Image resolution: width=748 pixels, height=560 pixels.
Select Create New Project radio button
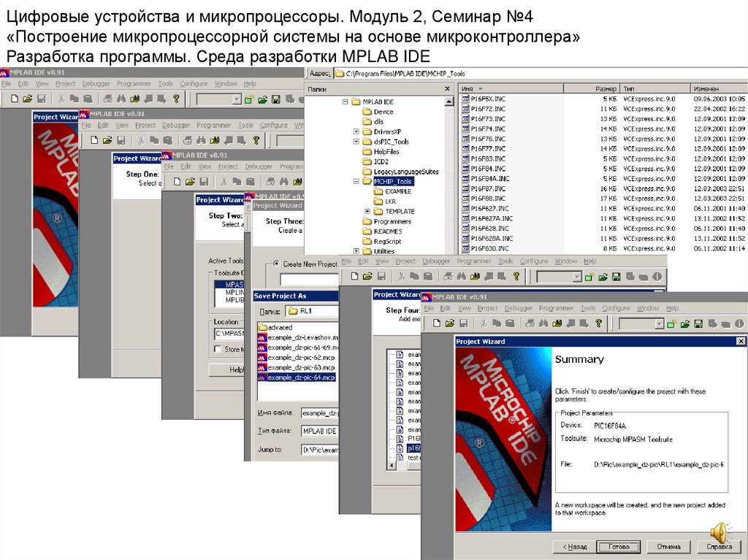click(276, 264)
